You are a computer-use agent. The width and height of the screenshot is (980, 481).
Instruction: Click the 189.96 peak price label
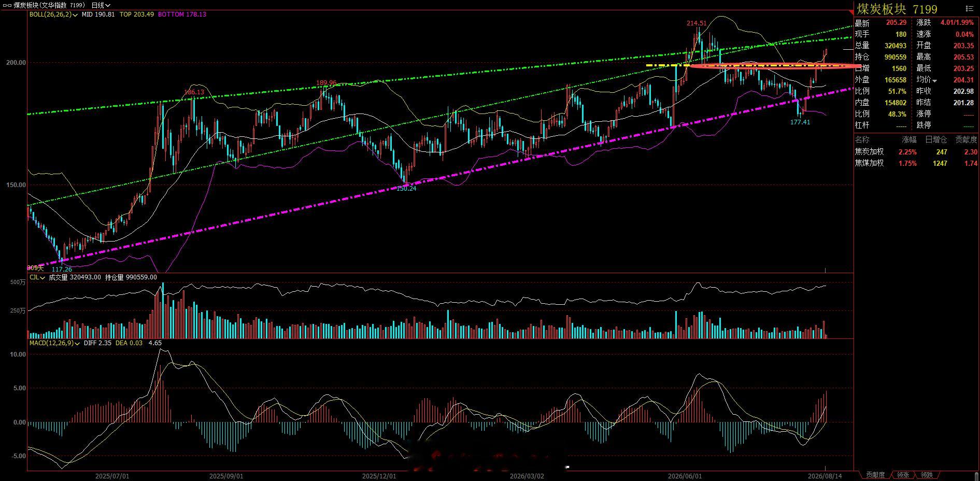[x=326, y=83]
